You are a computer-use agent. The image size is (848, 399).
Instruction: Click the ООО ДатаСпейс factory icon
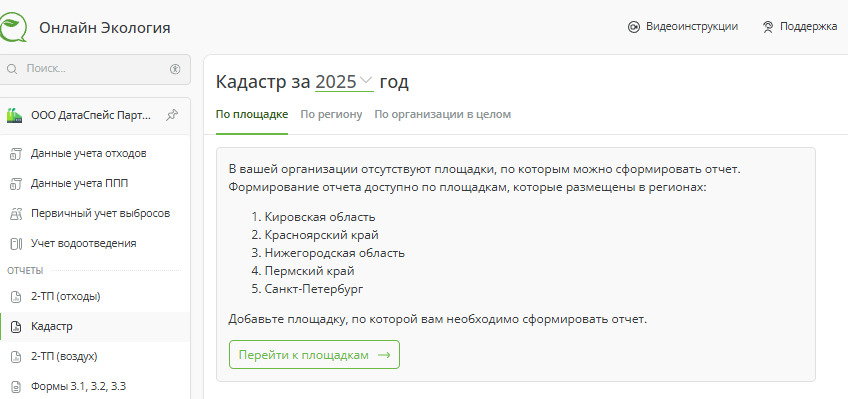tap(15, 115)
